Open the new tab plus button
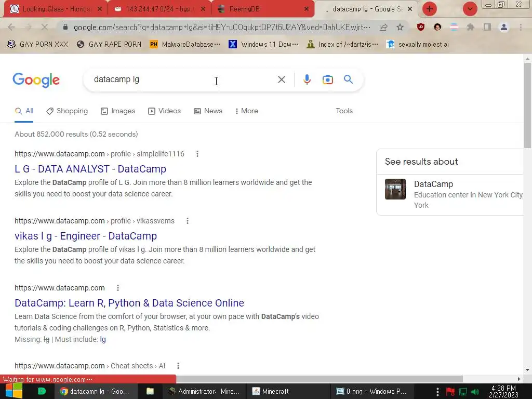Image resolution: width=532 pixels, height=399 pixels. (x=429, y=9)
